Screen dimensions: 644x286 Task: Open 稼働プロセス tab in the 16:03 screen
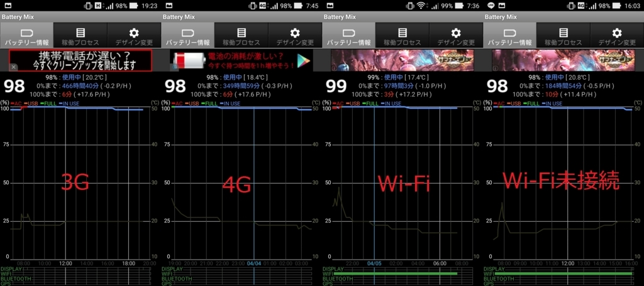click(x=563, y=35)
